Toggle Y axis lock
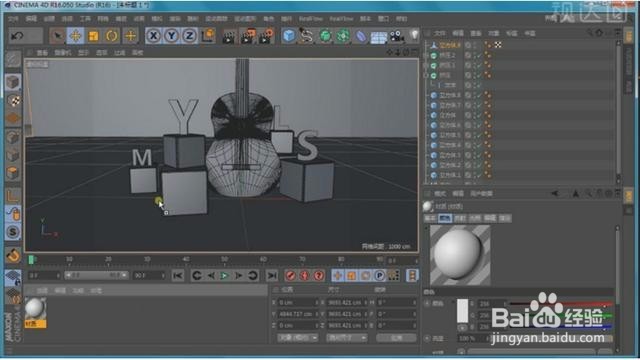Image resolution: width=640 pixels, height=360 pixels. pyautogui.click(x=171, y=36)
